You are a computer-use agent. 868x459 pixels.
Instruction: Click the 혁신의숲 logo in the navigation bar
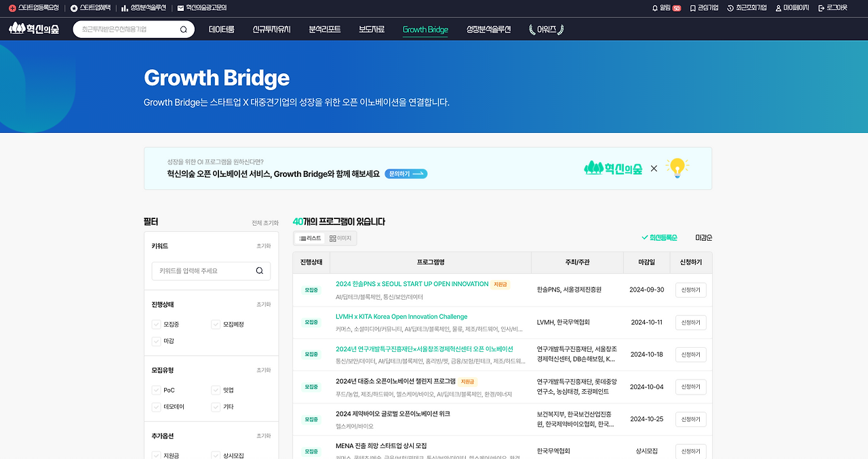pos(33,29)
